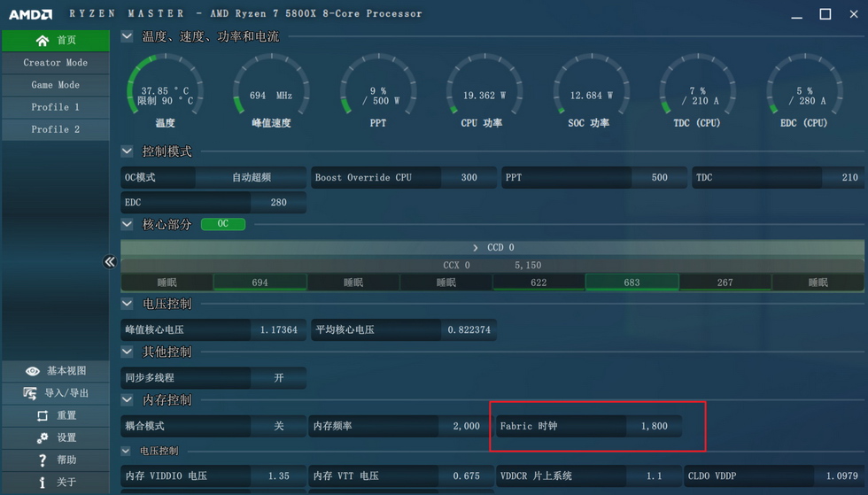Screen dimensions: 868x495
Task: Edit Boost Override CPU value 300
Action: coord(469,177)
